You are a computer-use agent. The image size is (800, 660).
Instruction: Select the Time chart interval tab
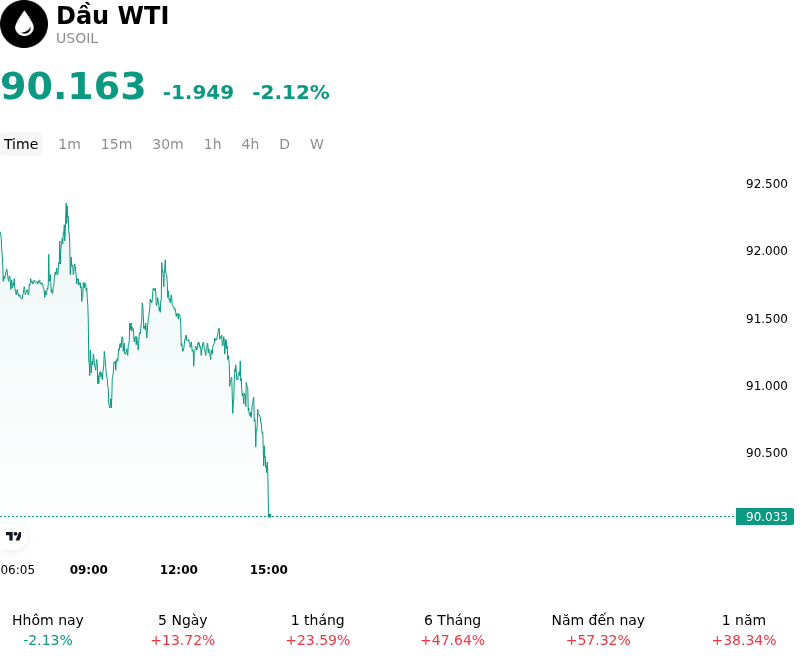21,144
